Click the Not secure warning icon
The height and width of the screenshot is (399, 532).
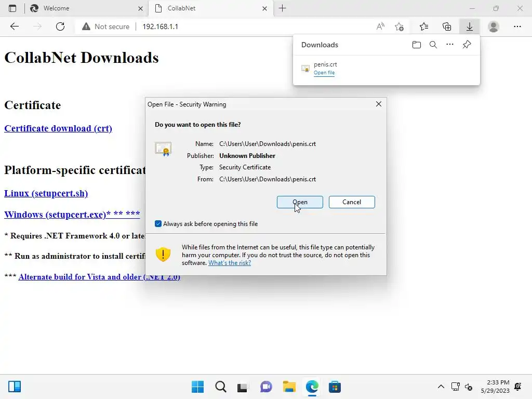coord(86,26)
